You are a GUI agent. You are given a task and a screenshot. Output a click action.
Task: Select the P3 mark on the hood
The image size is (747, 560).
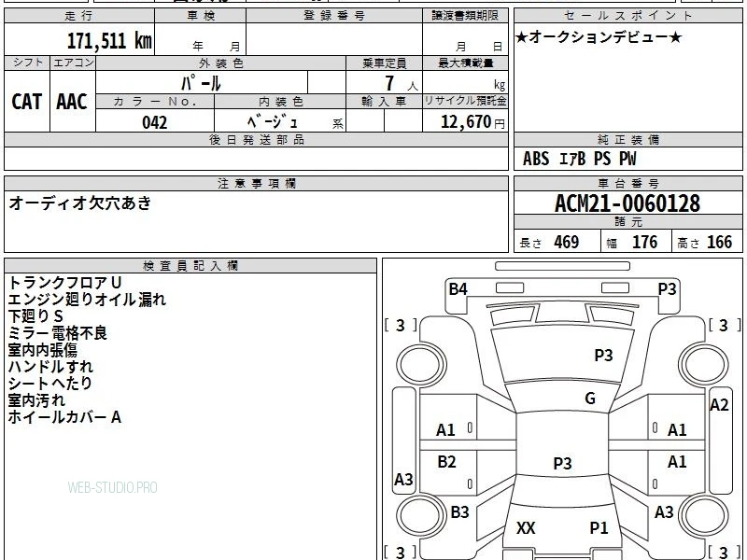603,356
